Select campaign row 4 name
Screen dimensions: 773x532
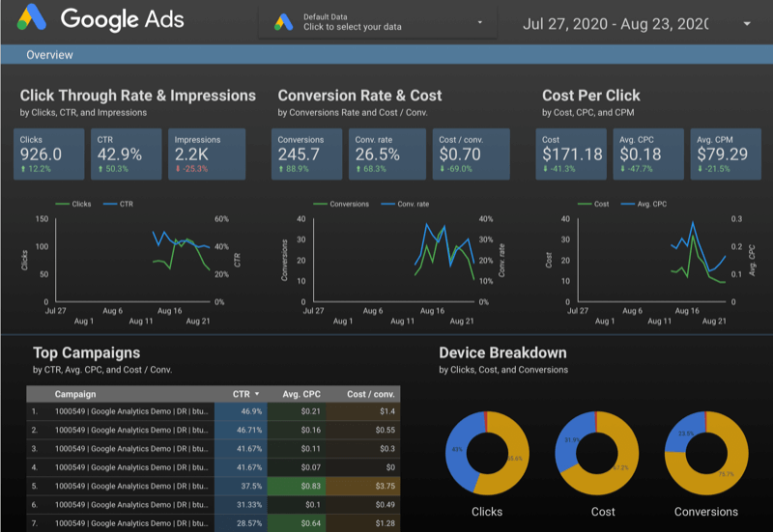[x=131, y=467]
